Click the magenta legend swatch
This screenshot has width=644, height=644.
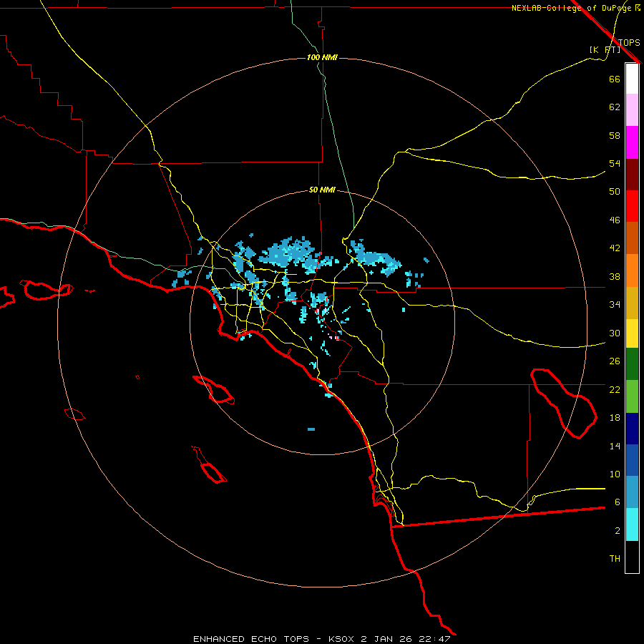point(632,142)
